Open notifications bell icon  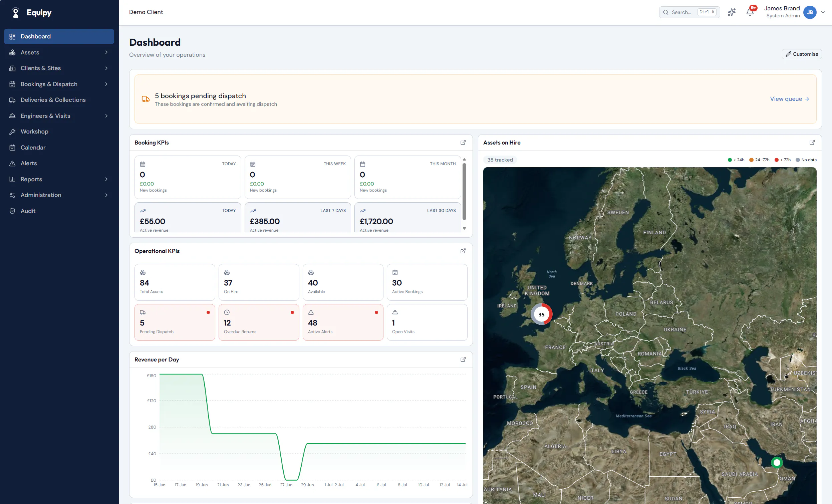(x=750, y=12)
